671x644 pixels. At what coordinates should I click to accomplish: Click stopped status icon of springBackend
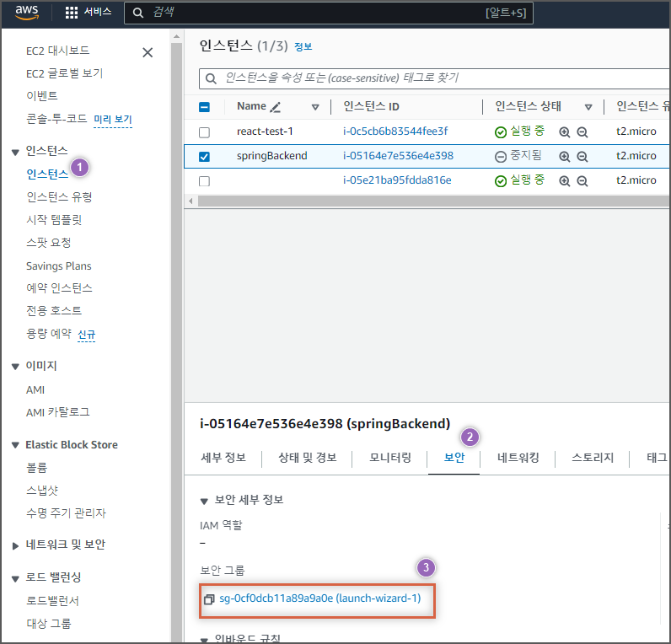(500, 157)
